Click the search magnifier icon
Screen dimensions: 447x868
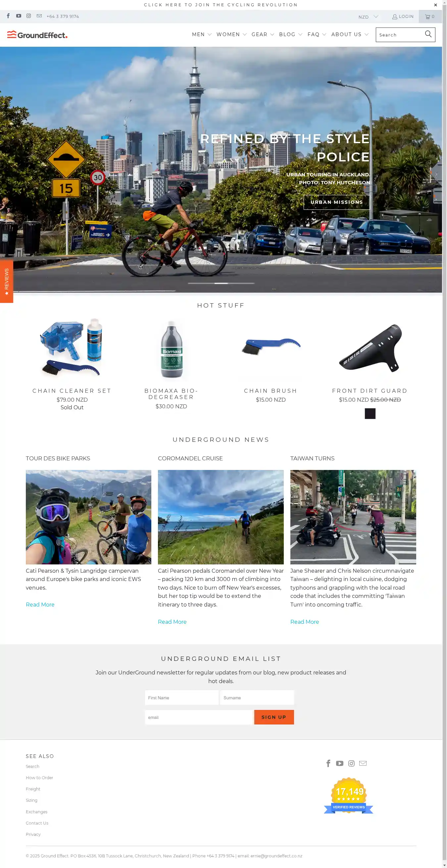point(428,34)
